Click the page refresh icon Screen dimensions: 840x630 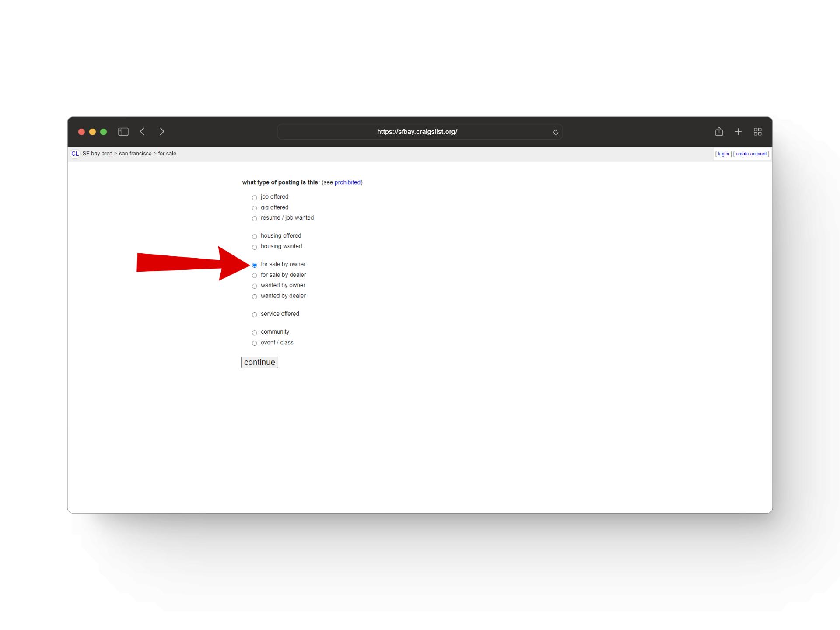pos(556,132)
